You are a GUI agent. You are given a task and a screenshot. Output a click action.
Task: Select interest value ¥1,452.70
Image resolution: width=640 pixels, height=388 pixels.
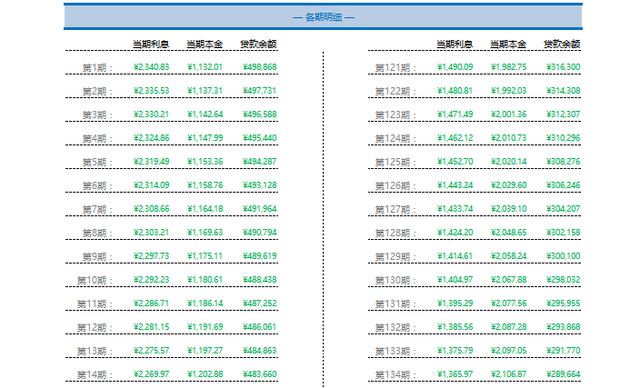[455, 162]
